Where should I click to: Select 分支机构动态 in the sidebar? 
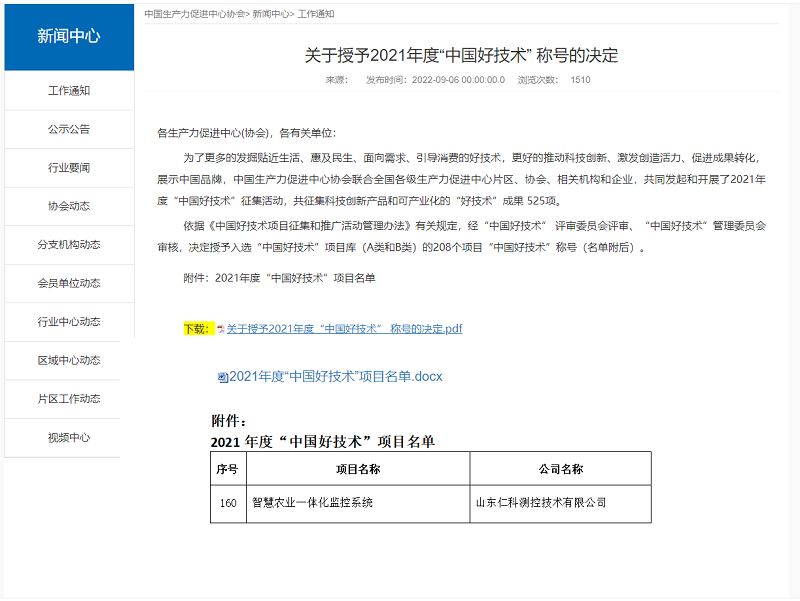[69, 245]
